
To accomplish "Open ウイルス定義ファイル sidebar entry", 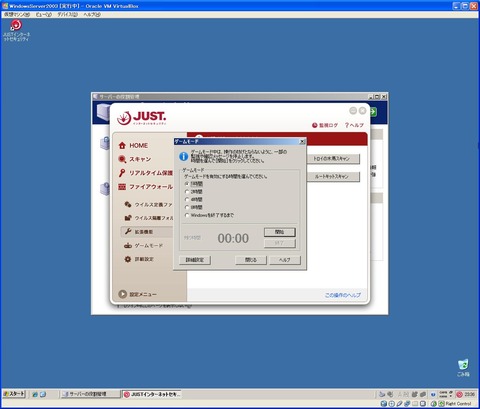I will (148, 204).
